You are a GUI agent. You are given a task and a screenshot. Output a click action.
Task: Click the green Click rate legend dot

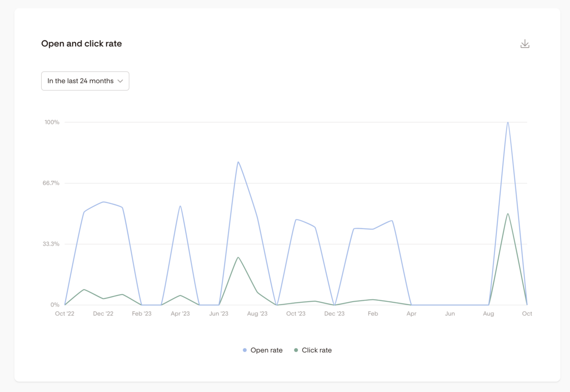point(296,350)
